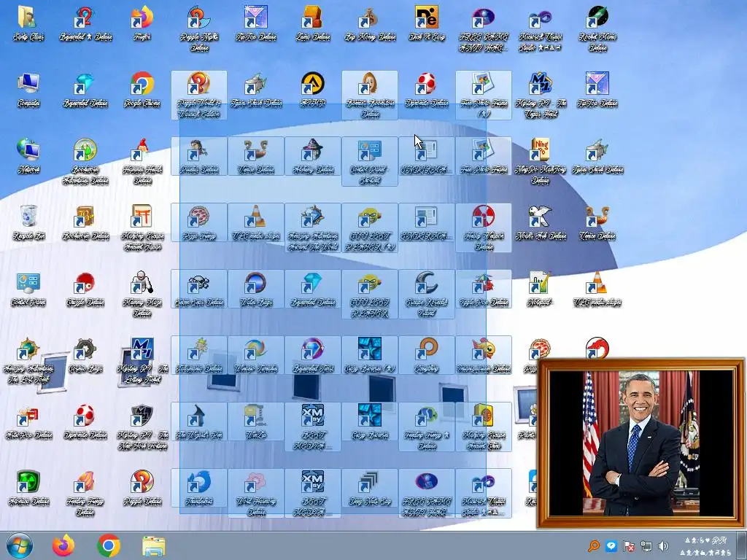The image size is (747, 560).
Task: Open the Firefox desktop shortcut
Action: click(x=142, y=24)
